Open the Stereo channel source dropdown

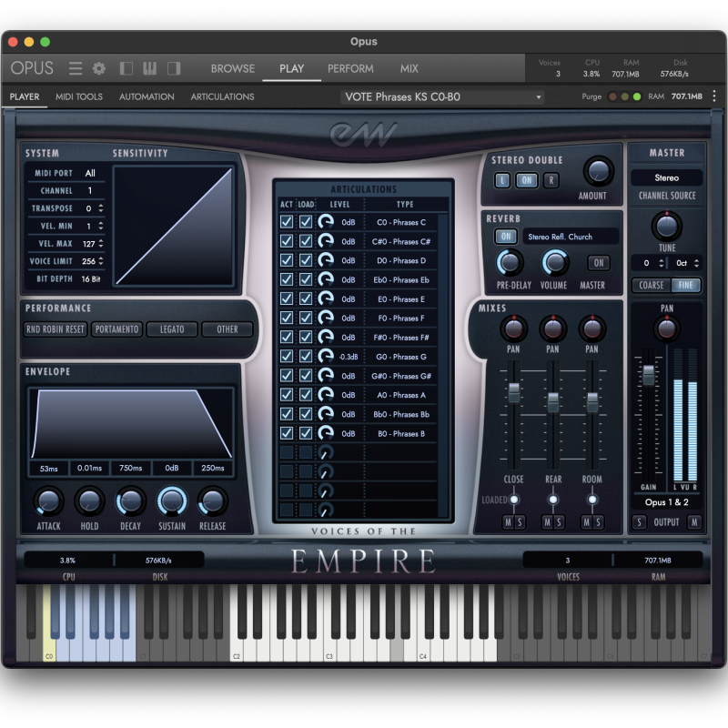[x=667, y=177]
